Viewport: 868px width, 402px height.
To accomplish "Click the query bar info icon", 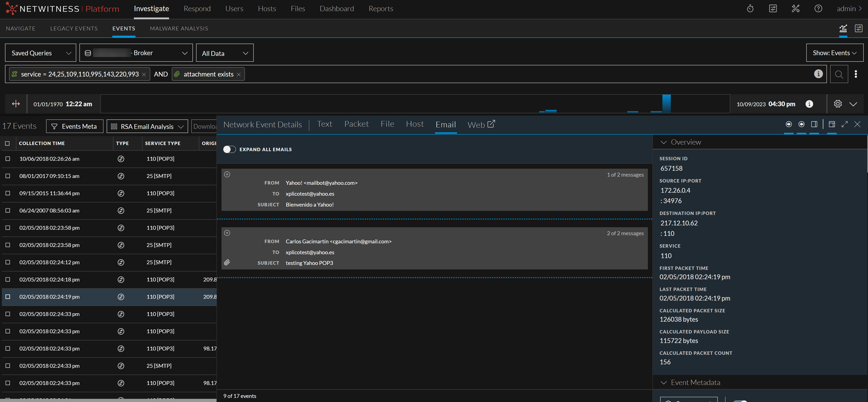I will coord(818,74).
